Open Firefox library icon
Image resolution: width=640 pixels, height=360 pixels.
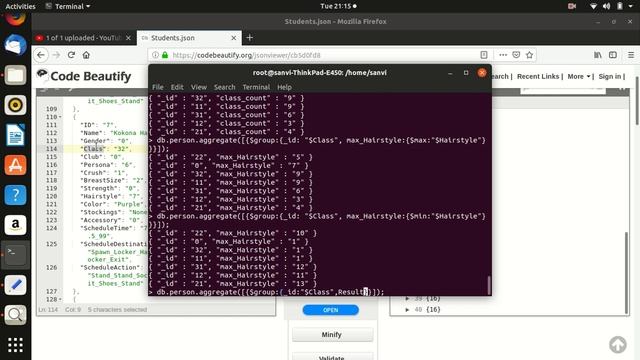tap(598, 55)
